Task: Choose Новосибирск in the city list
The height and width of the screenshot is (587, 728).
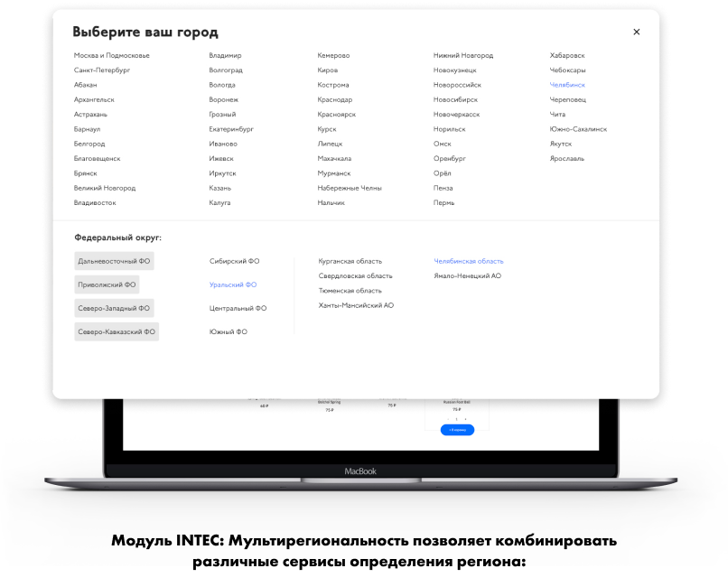Action: pyautogui.click(x=455, y=99)
